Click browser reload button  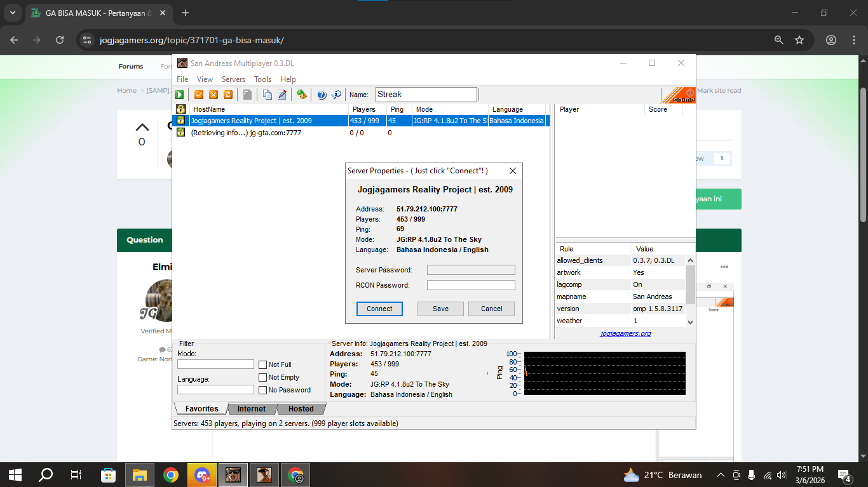click(x=60, y=40)
